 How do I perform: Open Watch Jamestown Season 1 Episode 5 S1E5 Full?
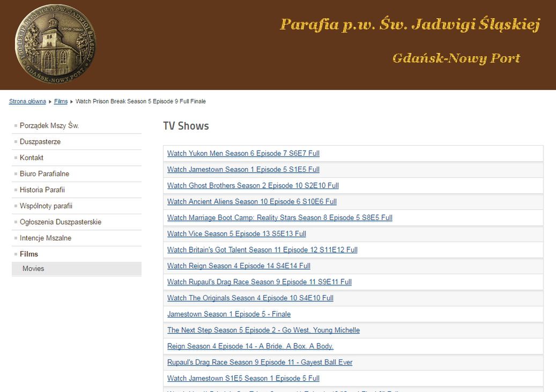(243, 169)
